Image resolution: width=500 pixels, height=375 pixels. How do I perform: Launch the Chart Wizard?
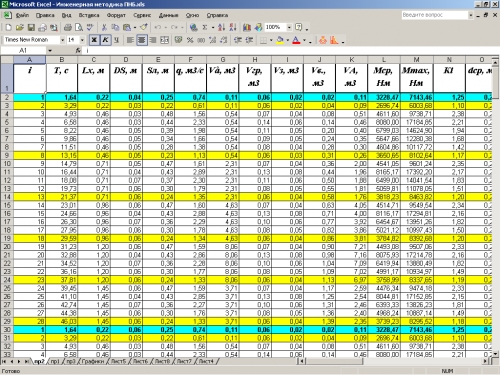coord(247,27)
